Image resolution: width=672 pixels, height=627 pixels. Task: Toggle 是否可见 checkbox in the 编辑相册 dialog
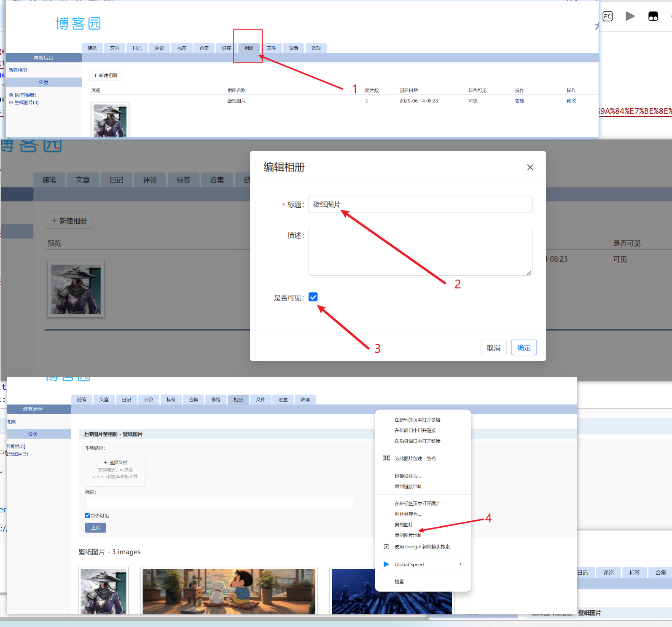(313, 297)
